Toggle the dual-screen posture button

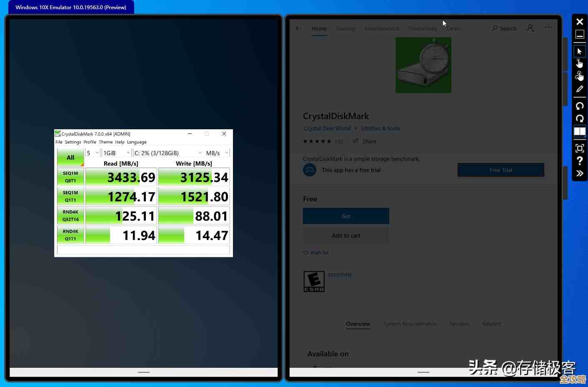579,132
